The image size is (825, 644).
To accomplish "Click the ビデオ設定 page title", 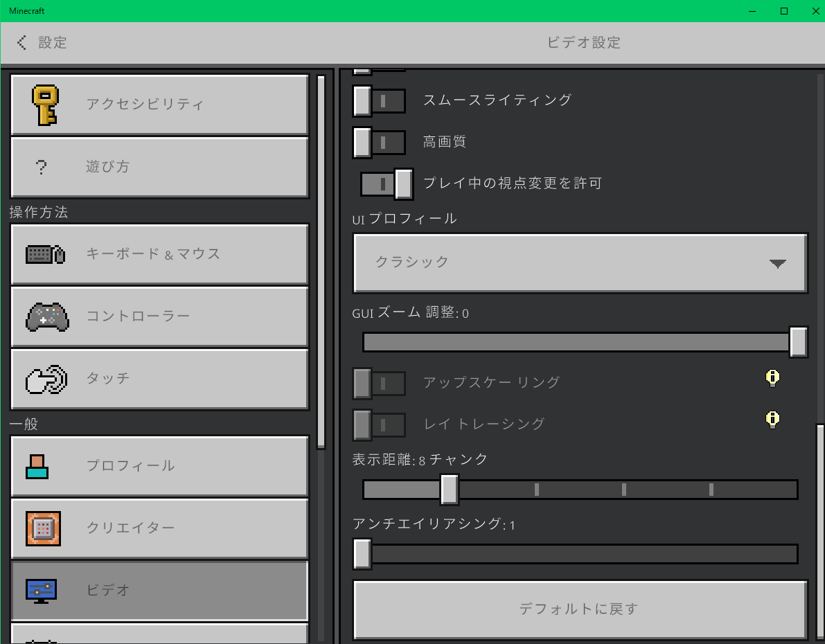I will 584,43.
